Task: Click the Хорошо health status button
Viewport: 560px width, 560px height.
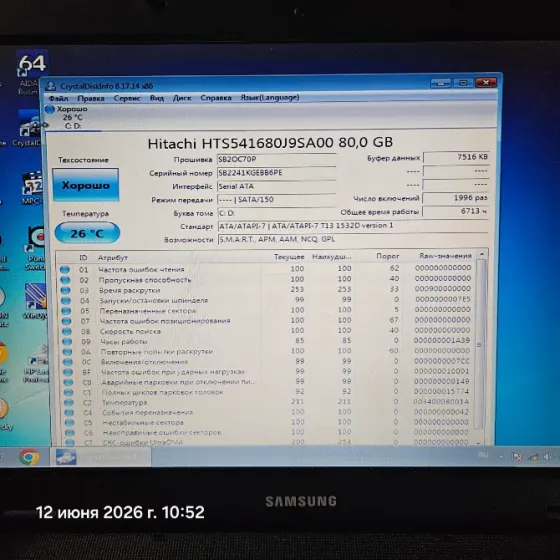Action: point(86,185)
